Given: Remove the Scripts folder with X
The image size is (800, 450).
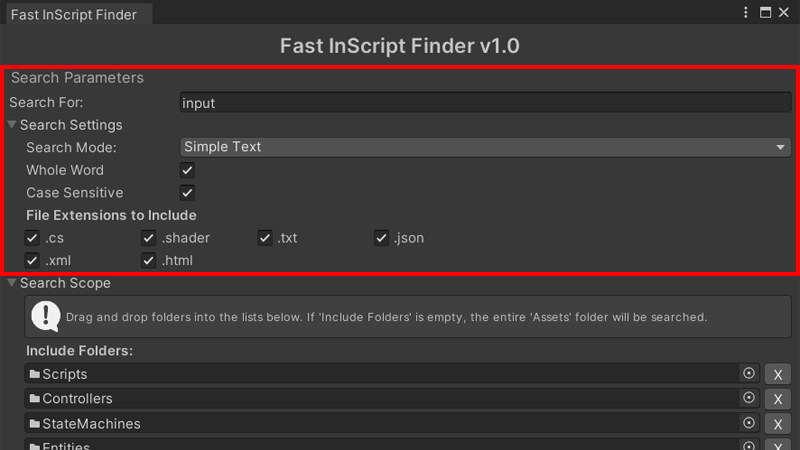Looking at the screenshot, I should tap(778, 374).
